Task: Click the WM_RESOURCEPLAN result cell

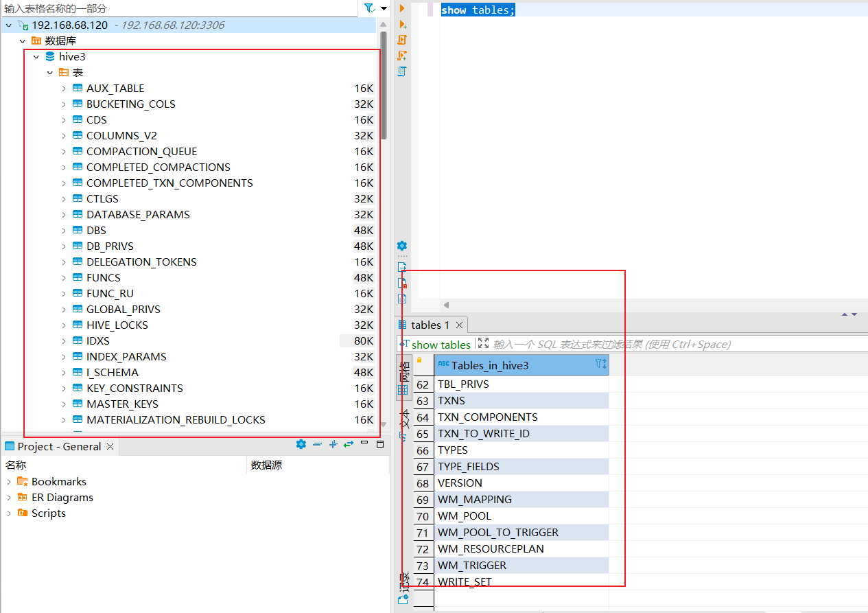Action: (521, 549)
